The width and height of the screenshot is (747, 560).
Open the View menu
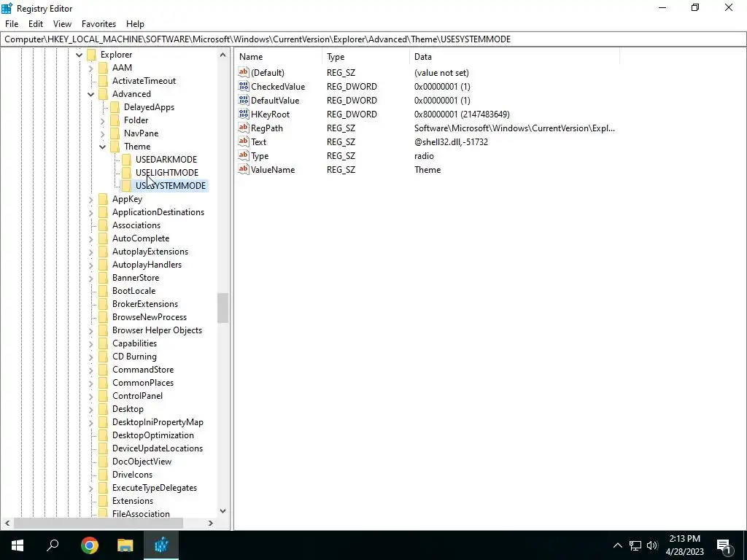click(x=63, y=24)
